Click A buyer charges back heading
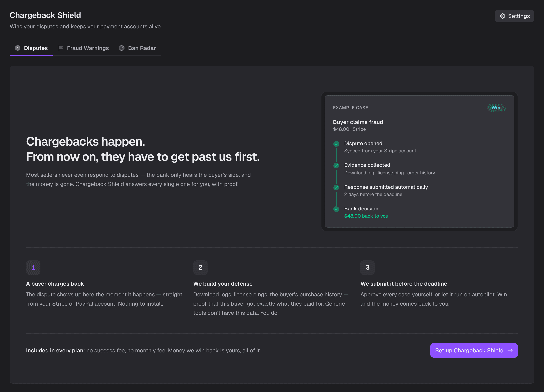Screen dimensions: 544x392 (x=55, y=284)
